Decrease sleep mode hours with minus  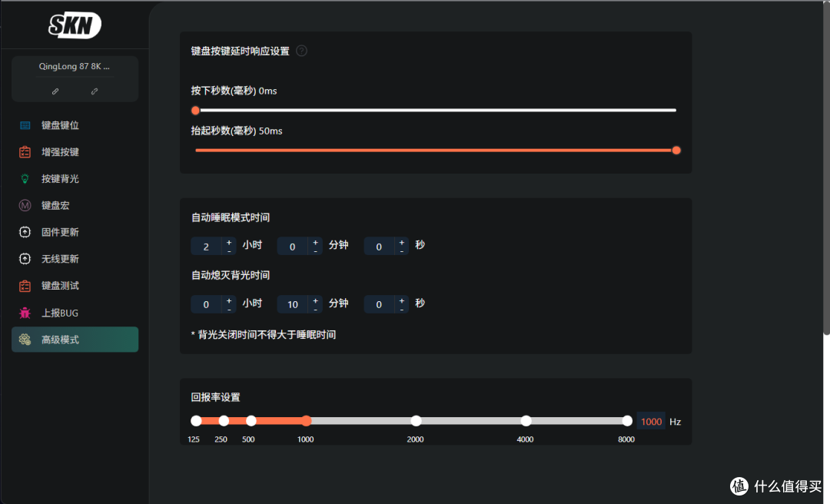(x=229, y=251)
